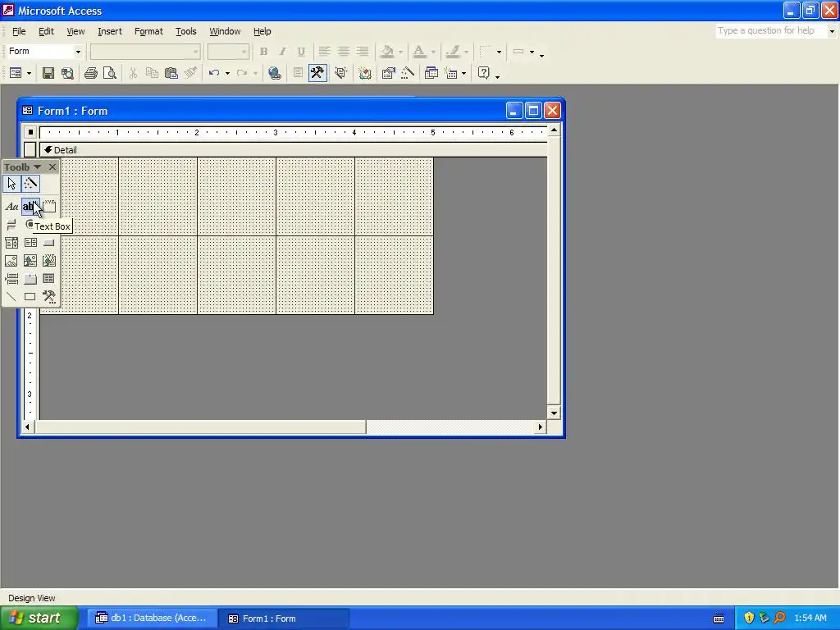
Task: Select the Page Break tool
Action: [x=11, y=279]
